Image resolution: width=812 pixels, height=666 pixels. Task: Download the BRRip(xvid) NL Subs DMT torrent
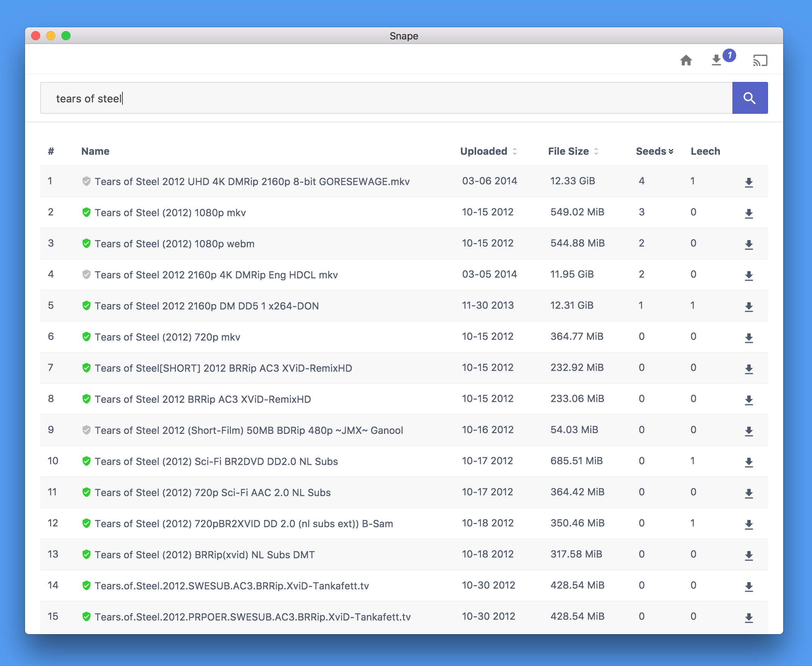pyautogui.click(x=748, y=556)
